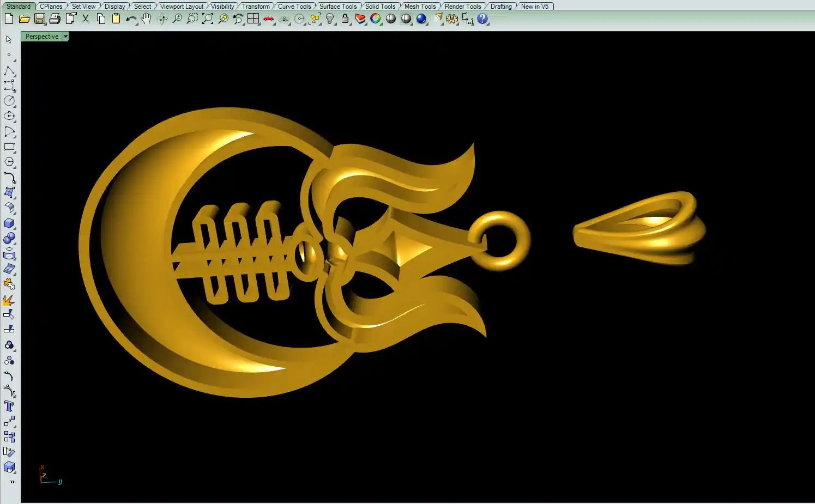
Task: Select the Rectangle tool in sidebar
Action: pos(9,147)
